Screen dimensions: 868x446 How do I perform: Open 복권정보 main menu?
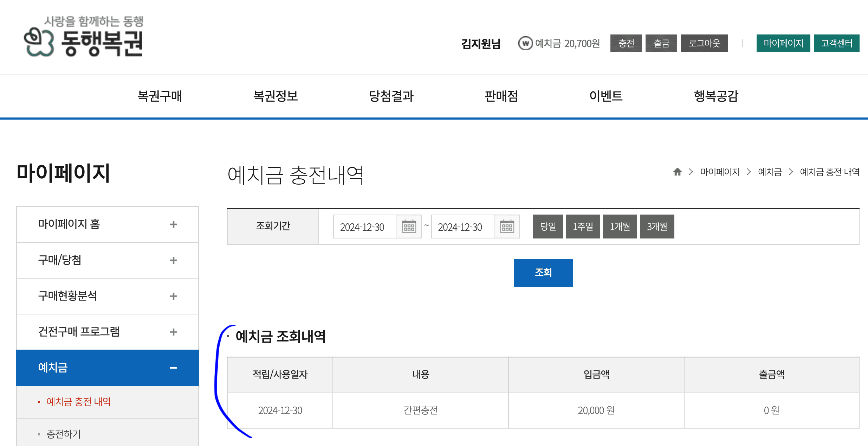click(x=276, y=96)
